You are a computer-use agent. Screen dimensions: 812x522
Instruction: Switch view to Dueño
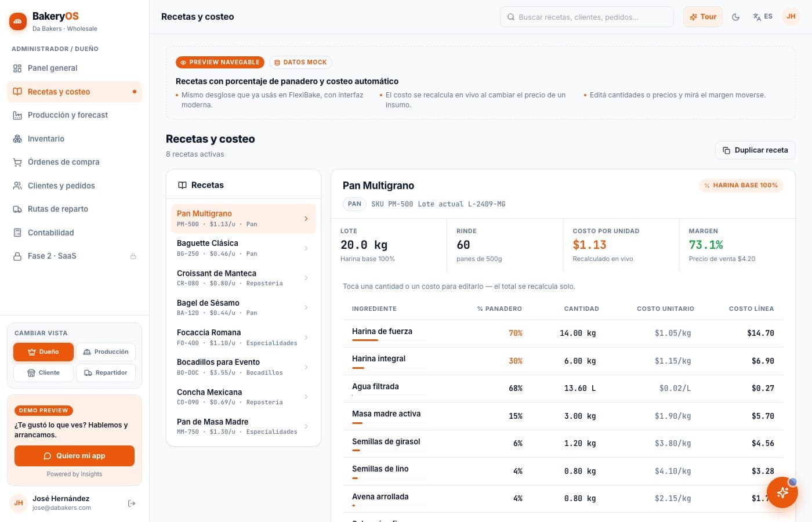click(43, 351)
